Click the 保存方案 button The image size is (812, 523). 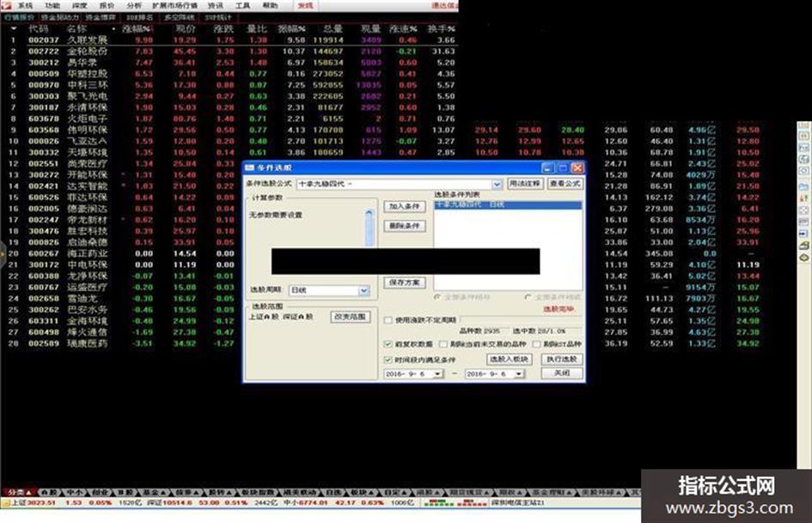[405, 283]
